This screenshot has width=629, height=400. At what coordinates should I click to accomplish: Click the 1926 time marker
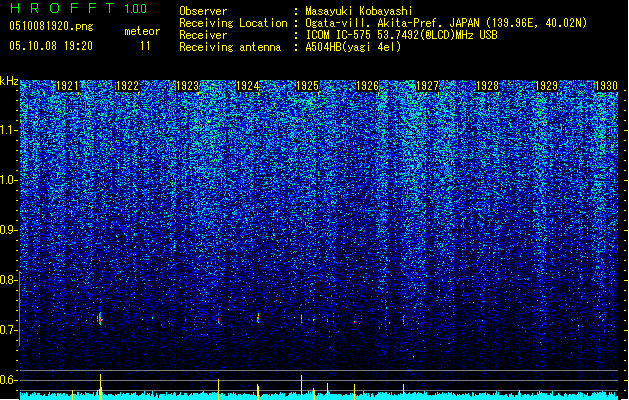pyautogui.click(x=367, y=86)
